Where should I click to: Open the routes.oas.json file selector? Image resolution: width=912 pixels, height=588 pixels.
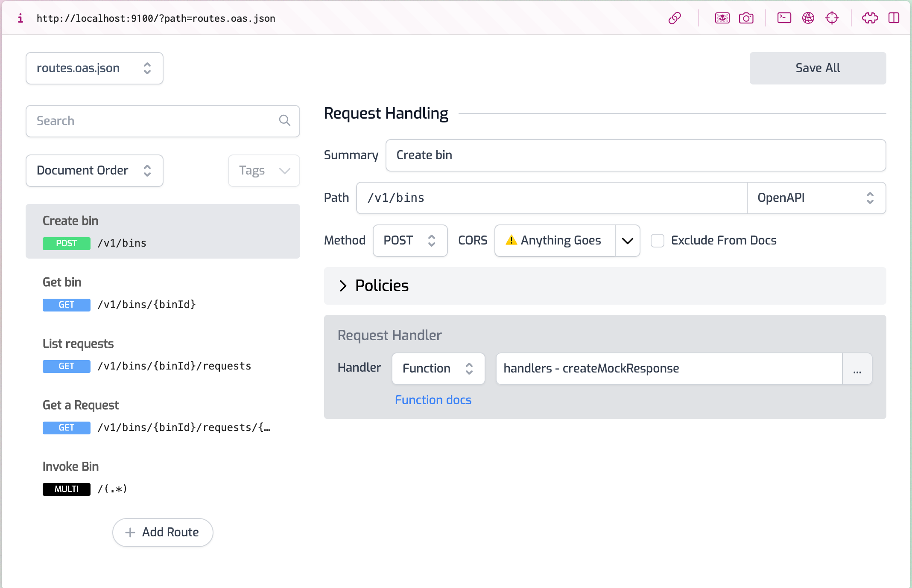pos(94,68)
